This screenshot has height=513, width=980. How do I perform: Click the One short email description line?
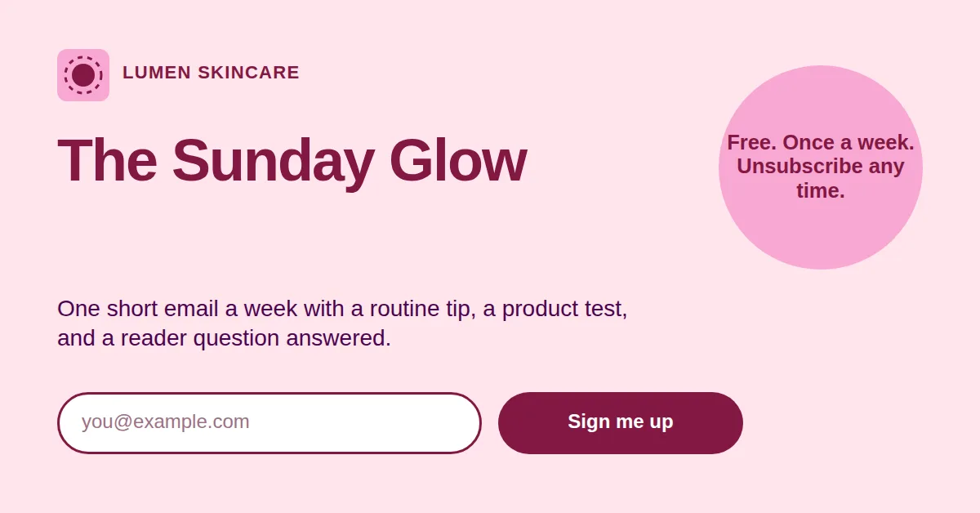click(342, 310)
